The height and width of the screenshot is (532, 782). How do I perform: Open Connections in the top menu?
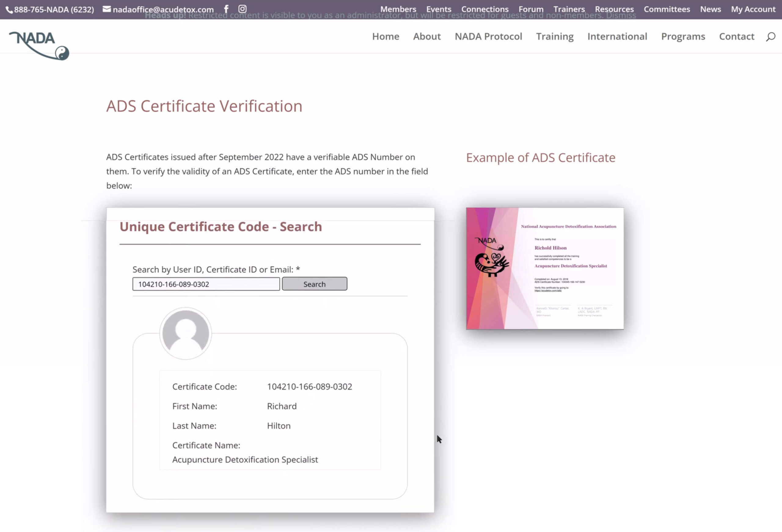point(484,9)
